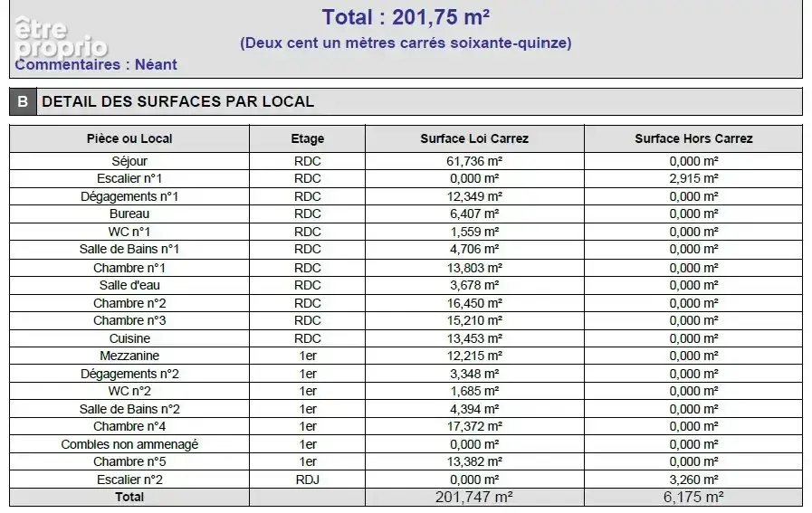The image size is (812, 513).
Task: Click the value 4,706 m²
Action: [x=474, y=250]
